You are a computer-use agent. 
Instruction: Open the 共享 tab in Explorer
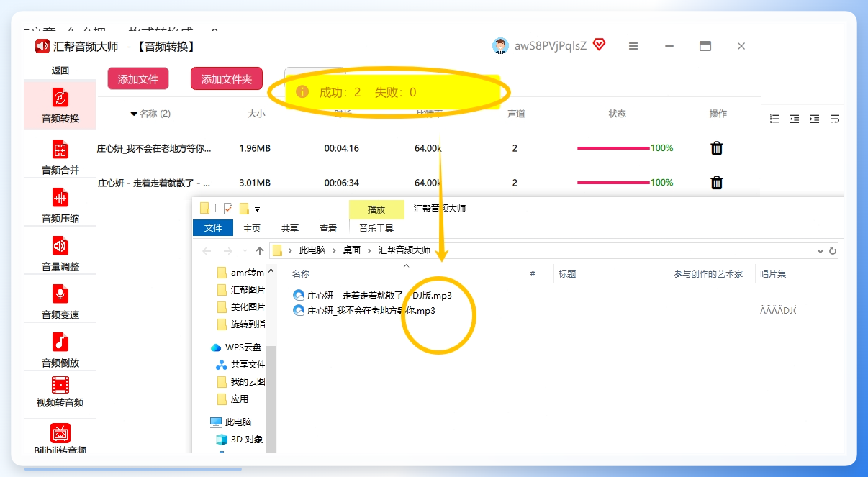point(290,228)
